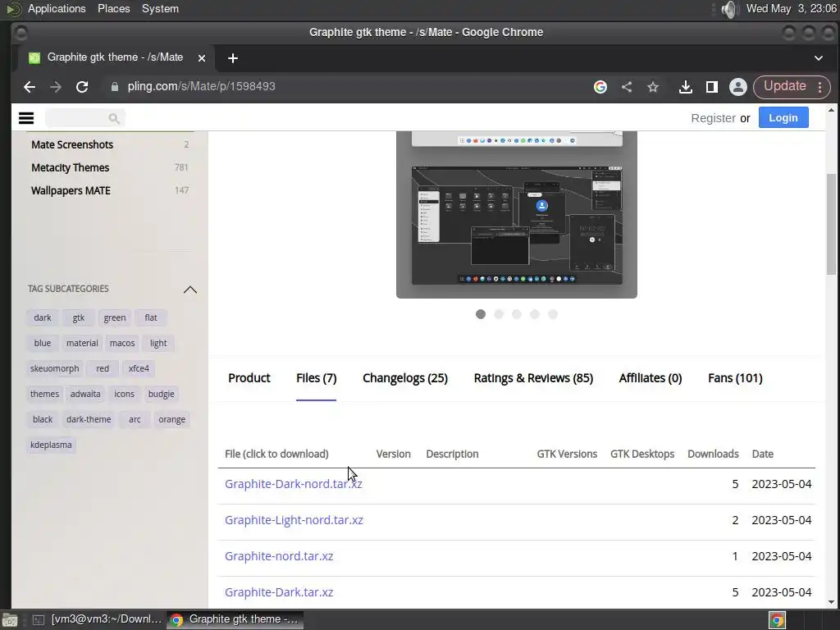This screenshot has height=630, width=840.
Task: Open Chrome downloads icon
Action: point(686,87)
